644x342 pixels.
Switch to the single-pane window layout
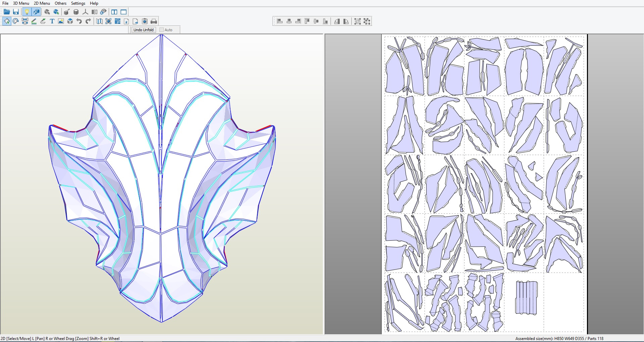coord(124,12)
